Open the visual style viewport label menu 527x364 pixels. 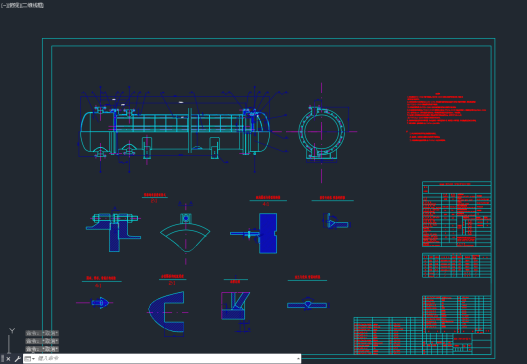33,5
